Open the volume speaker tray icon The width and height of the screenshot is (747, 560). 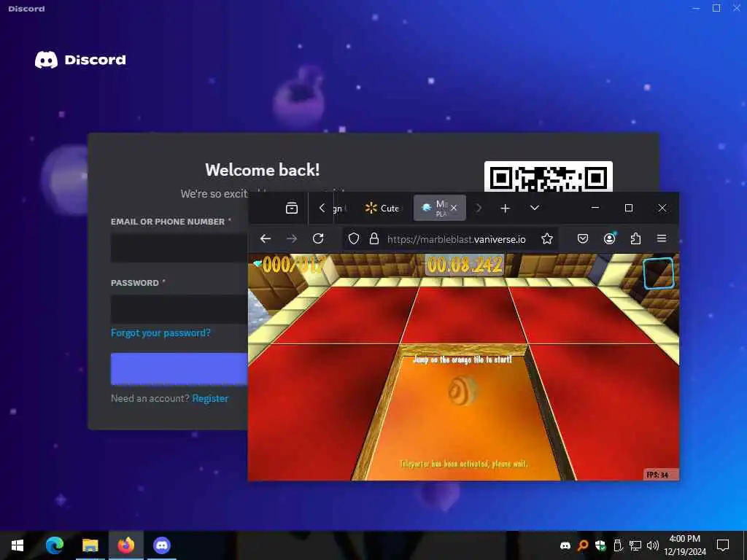tap(653, 545)
